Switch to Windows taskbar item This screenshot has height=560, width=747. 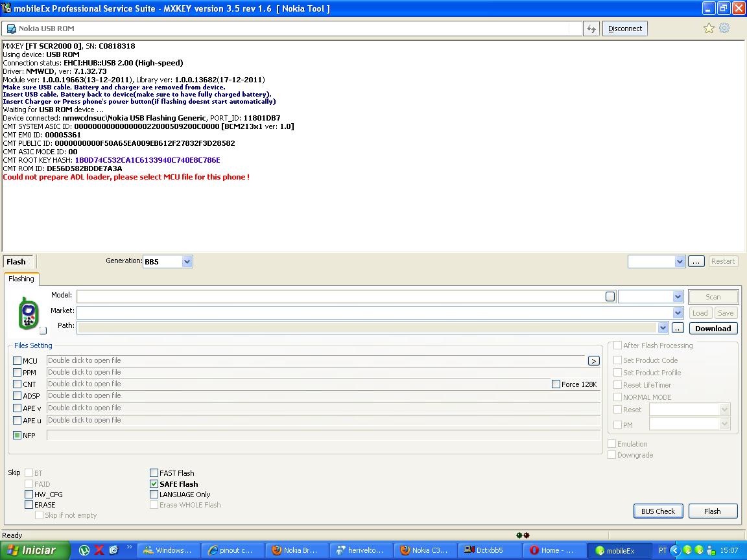169,550
